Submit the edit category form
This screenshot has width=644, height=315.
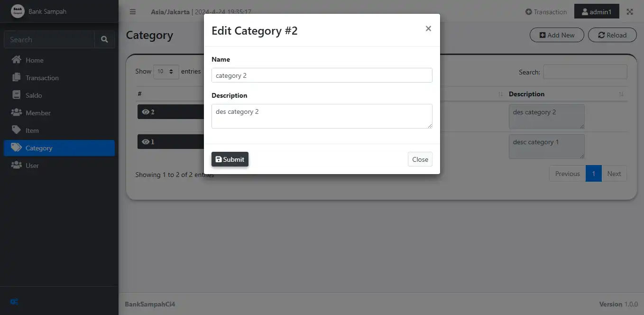(230, 159)
